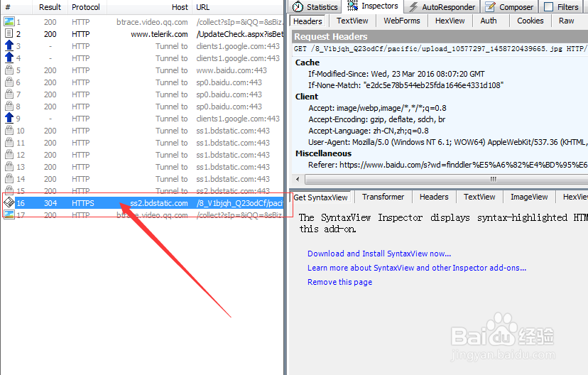Click the User-Agent header line

point(448,142)
